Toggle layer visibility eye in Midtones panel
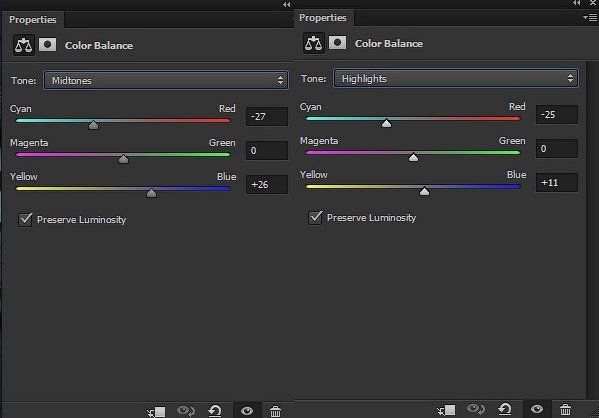 [247, 411]
